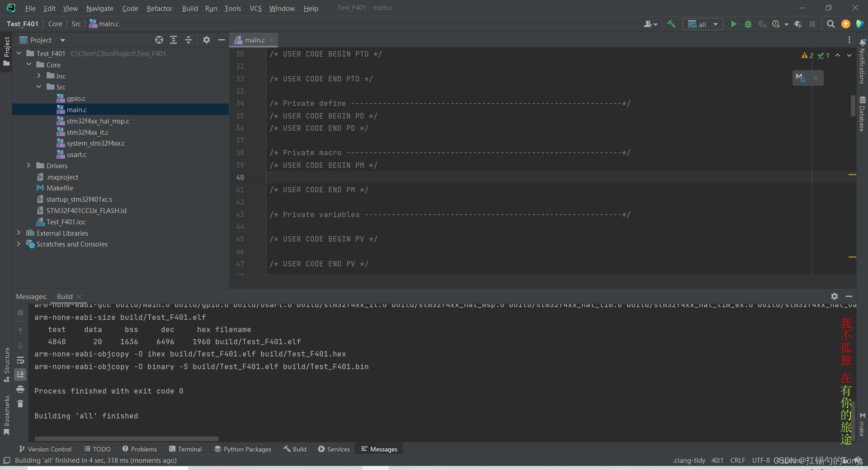Click the green Run button
The image size is (868, 470).
pyautogui.click(x=734, y=24)
